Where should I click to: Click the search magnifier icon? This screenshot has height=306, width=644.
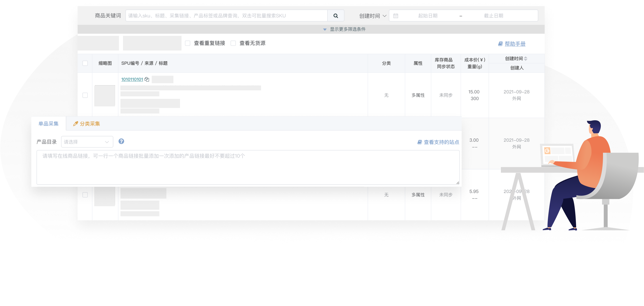tap(336, 16)
